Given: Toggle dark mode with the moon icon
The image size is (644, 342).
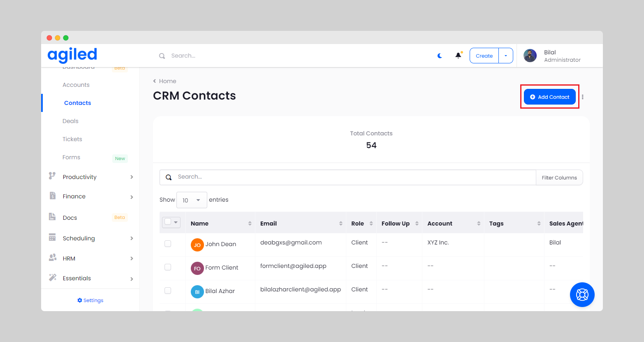Looking at the screenshot, I should pos(440,56).
